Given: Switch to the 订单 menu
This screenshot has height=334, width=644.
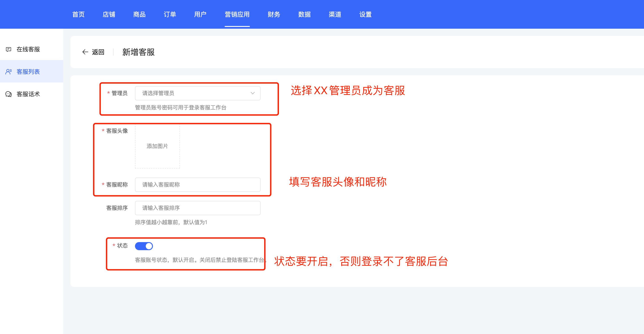Looking at the screenshot, I should coord(170,15).
